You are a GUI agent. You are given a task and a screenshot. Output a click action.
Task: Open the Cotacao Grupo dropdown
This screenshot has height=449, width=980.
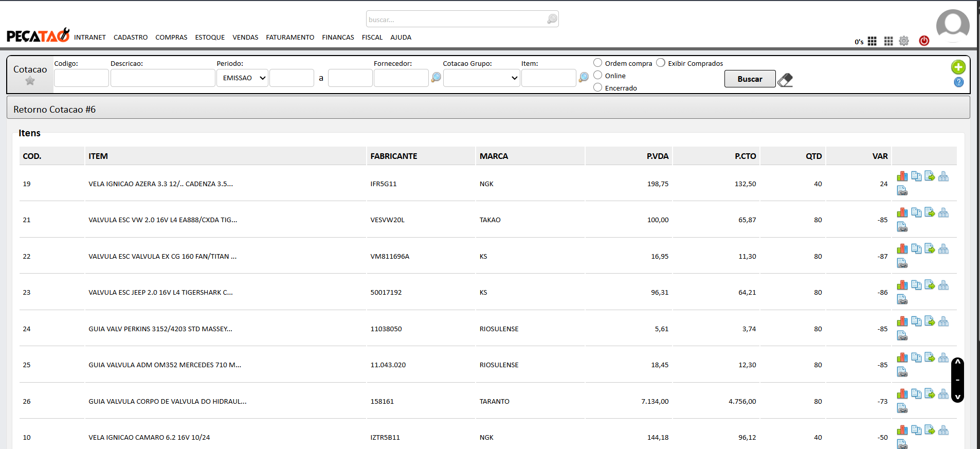(481, 78)
